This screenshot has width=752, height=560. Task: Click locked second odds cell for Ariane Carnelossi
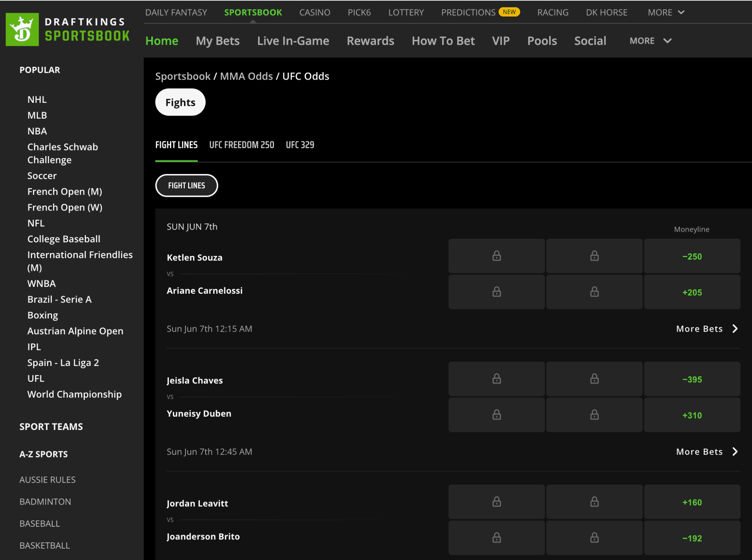click(x=594, y=292)
